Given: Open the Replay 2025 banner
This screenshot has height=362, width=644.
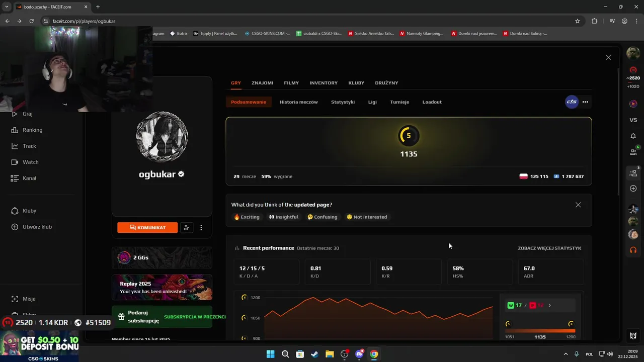Looking at the screenshot, I should (x=162, y=287).
